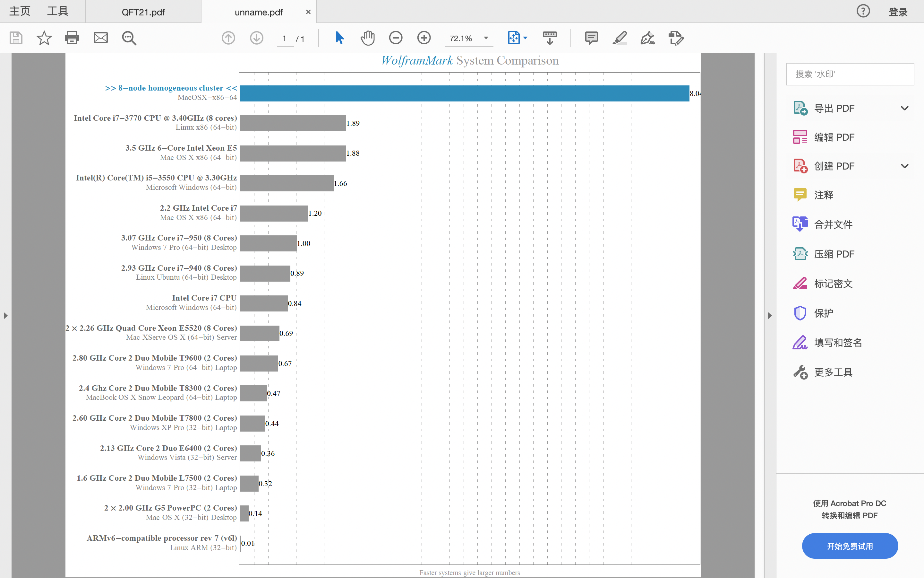Image resolution: width=924 pixels, height=578 pixels.
Task: Open the 72.1% zoom level dropdown
Action: tap(486, 38)
